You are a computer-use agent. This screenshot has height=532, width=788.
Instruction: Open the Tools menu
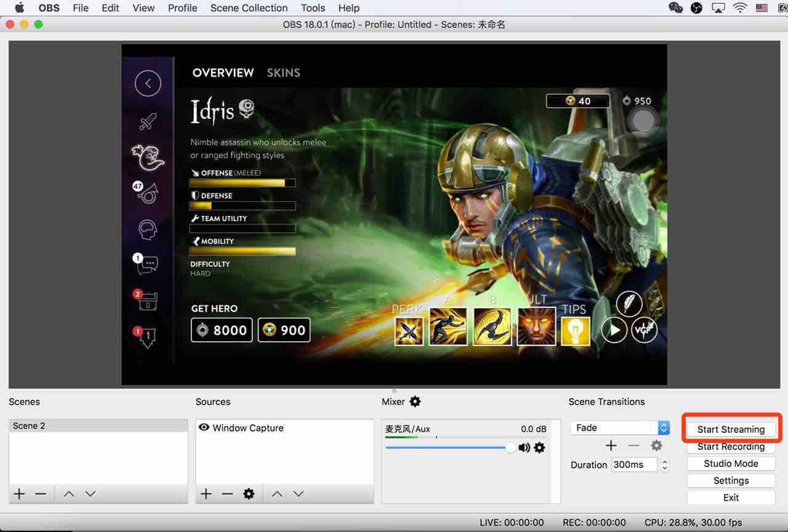313,8
